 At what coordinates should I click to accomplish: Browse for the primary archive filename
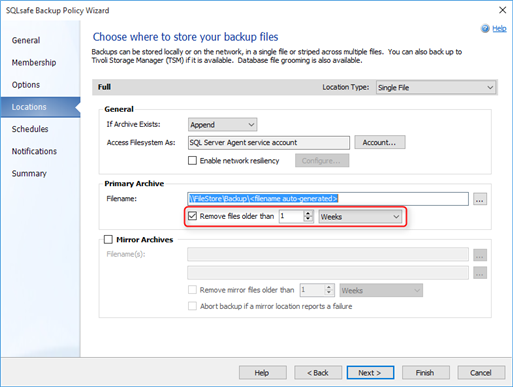point(480,199)
